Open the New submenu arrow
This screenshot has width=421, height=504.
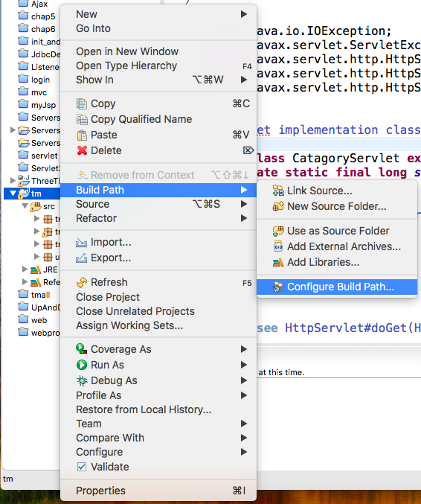pyautogui.click(x=244, y=14)
